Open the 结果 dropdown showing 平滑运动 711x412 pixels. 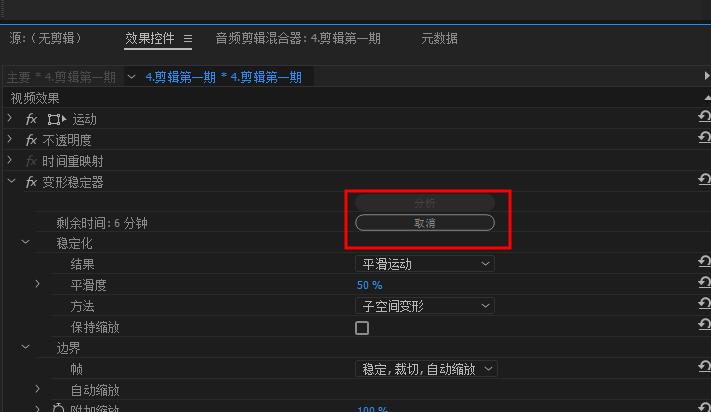424,264
